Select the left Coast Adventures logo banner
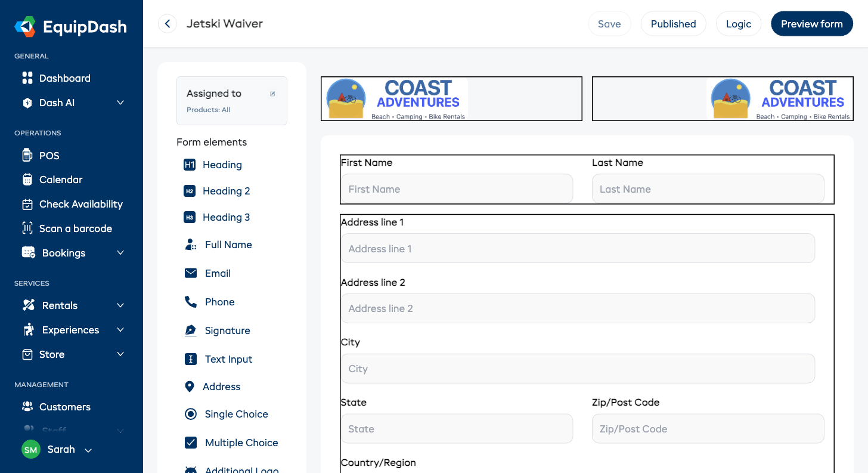Screen dimensions: 868x473 pyautogui.click(x=451, y=99)
